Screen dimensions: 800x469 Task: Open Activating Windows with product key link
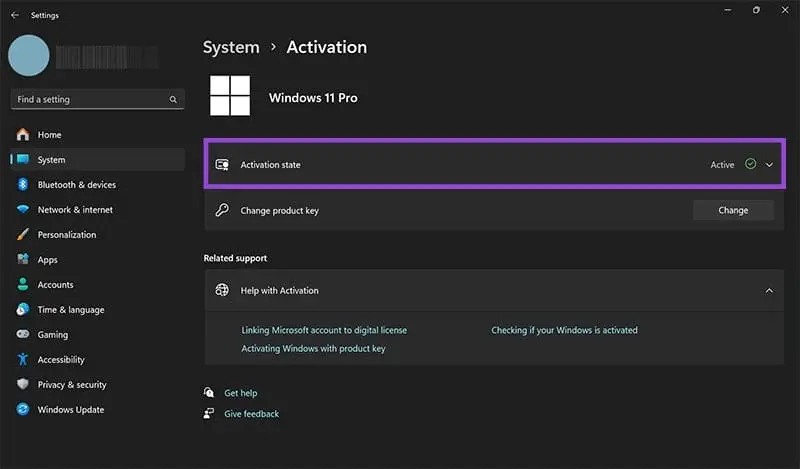(x=313, y=349)
